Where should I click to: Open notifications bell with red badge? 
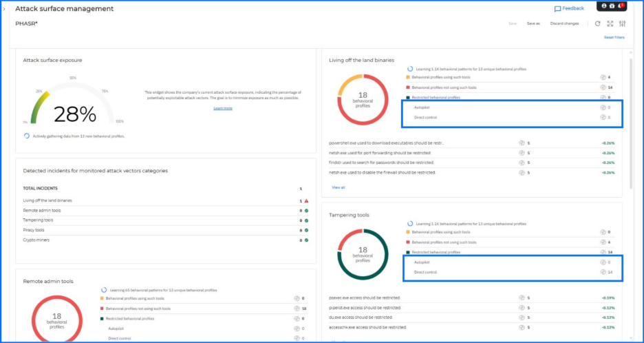pos(620,6)
